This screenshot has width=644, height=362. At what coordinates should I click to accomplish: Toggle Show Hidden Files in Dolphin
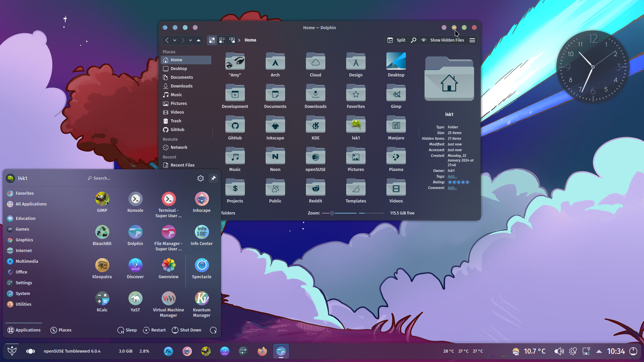(x=442, y=40)
